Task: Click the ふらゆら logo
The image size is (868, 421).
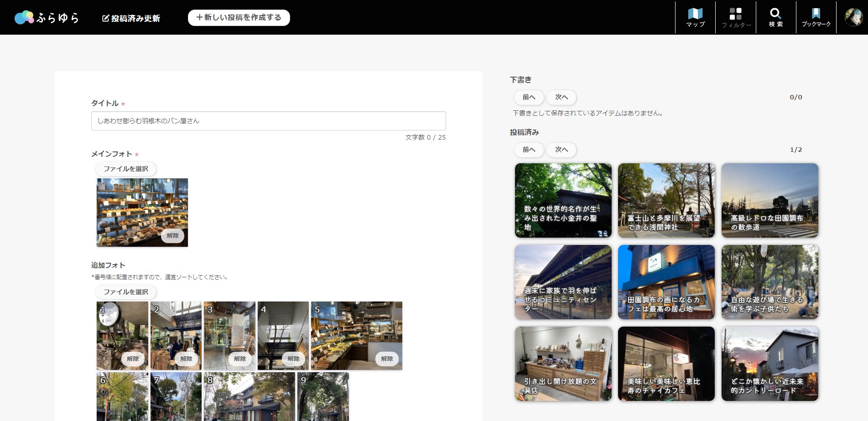Action: (x=47, y=17)
